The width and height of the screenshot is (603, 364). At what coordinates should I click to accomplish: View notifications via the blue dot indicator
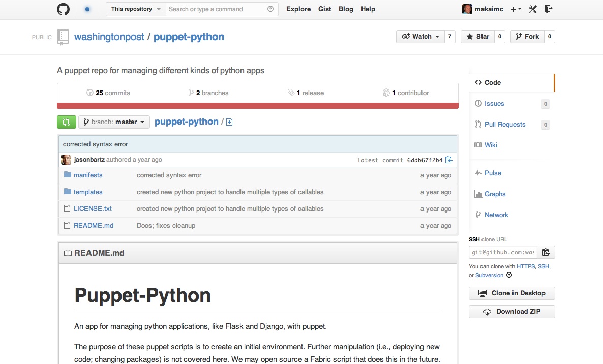coord(87,9)
